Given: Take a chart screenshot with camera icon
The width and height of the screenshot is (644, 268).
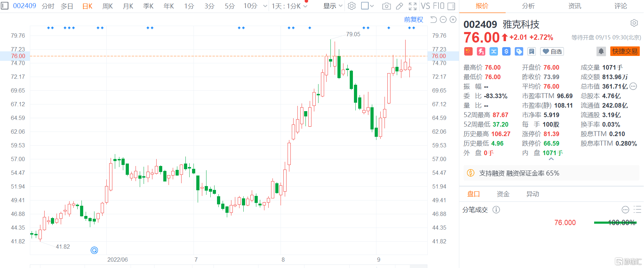Looking at the screenshot, I should (386, 6).
